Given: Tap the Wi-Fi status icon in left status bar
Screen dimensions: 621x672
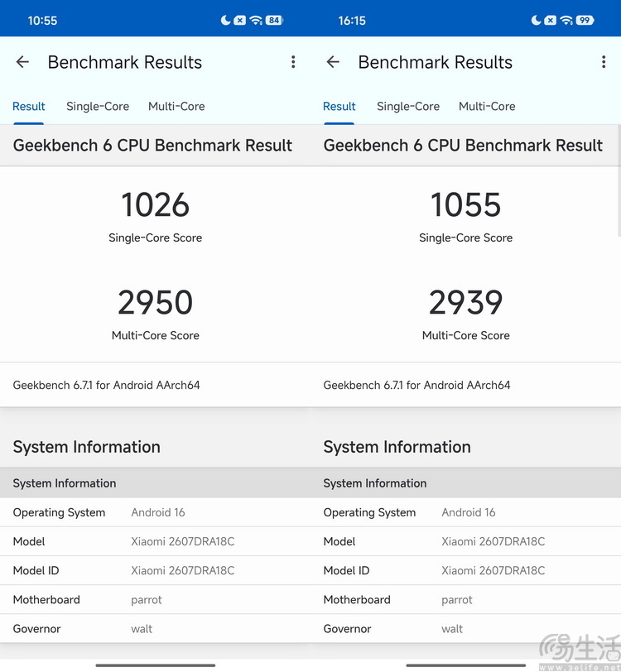Looking at the screenshot, I should 256,20.
